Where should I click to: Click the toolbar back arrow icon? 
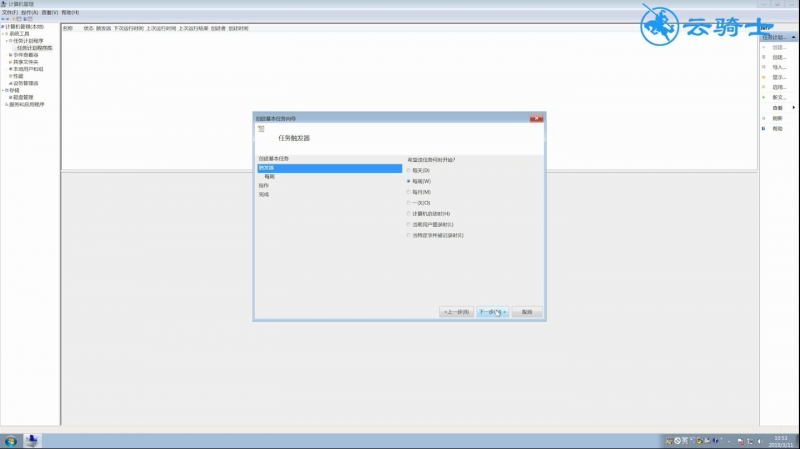point(3,19)
